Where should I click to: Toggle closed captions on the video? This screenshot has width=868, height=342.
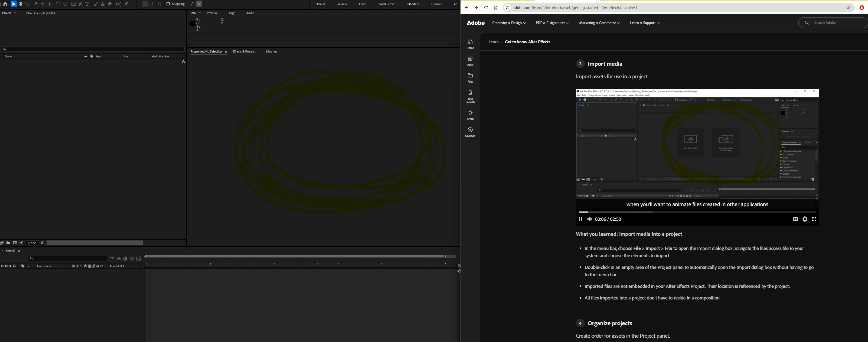click(x=795, y=219)
